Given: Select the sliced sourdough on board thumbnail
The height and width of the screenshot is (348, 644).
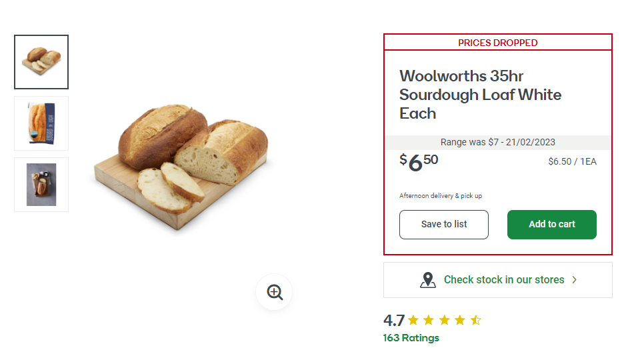Looking at the screenshot, I should coord(41,62).
